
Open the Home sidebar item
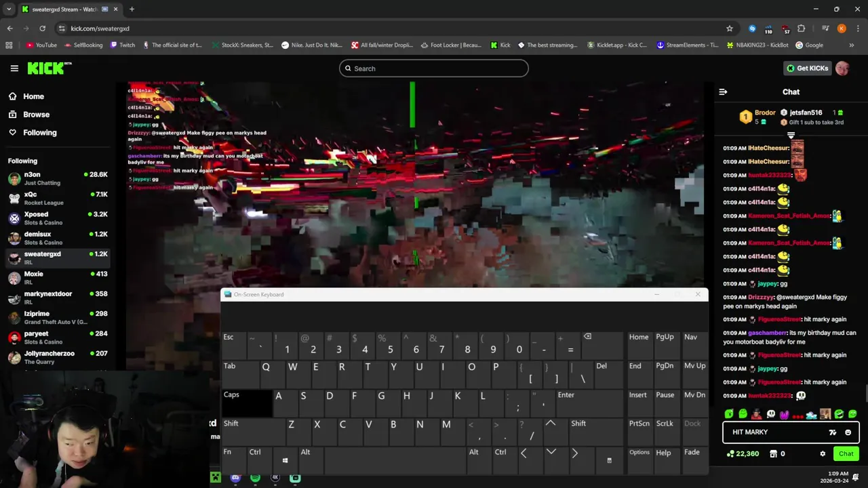tap(56, 96)
